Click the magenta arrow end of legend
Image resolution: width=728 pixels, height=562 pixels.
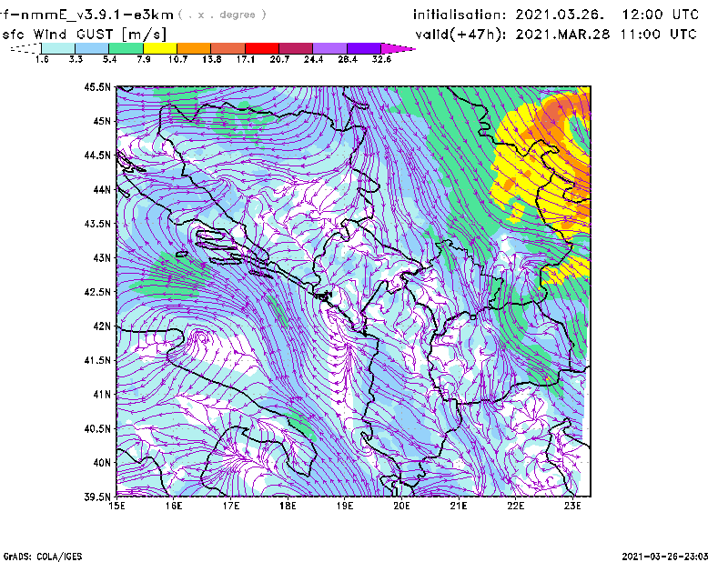tap(398, 48)
